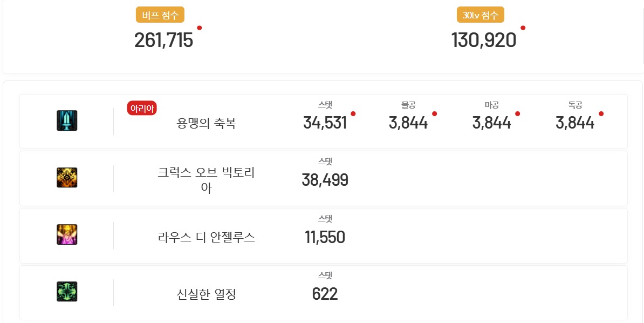
Task: Click the 11,550 stat value
Action: pyautogui.click(x=325, y=237)
